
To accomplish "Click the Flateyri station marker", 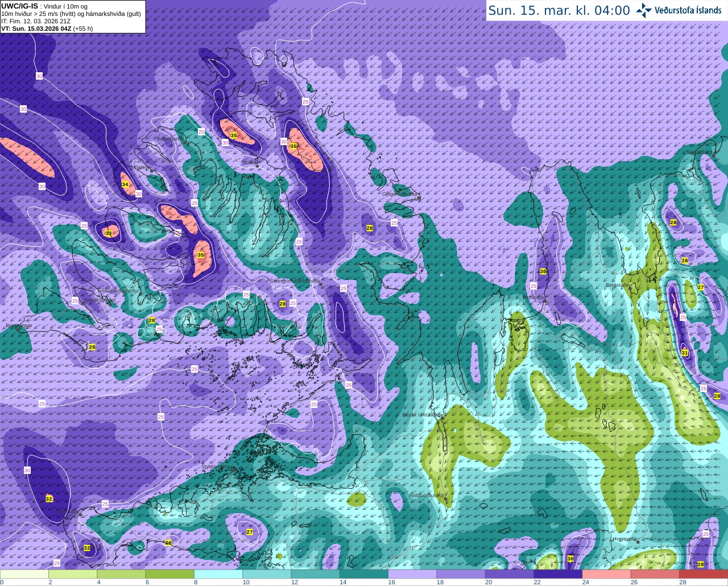I will tap(153, 172).
